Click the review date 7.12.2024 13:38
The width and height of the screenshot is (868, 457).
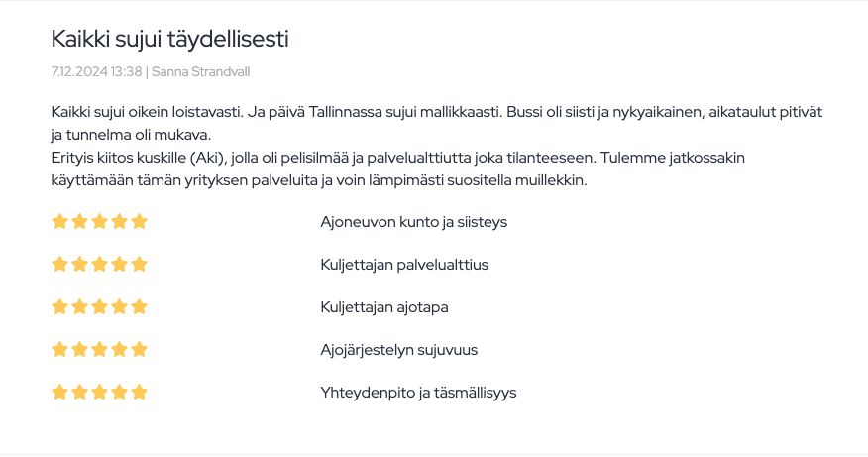96,72
